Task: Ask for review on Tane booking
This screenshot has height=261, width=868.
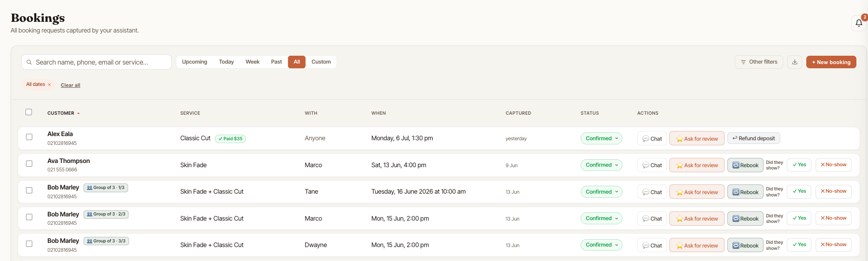Action: [x=697, y=192]
